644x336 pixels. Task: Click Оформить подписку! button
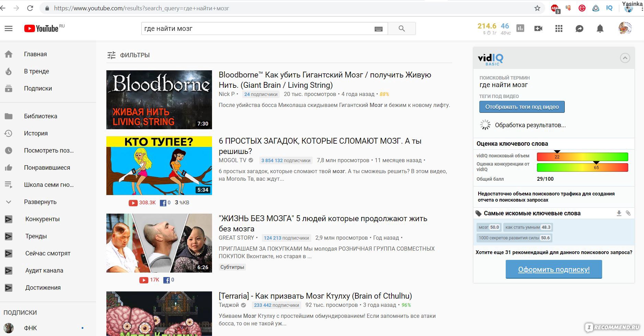(554, 269)
